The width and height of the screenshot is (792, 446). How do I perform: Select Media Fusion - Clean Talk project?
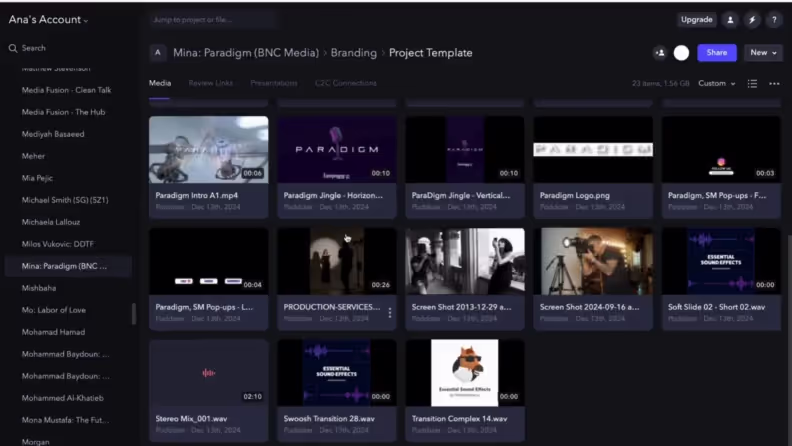[x=66, y=90]
